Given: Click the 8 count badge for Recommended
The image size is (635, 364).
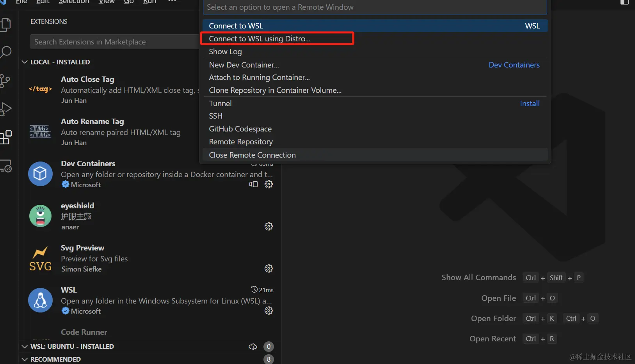Looking at the screenshot, I should coord(269,359).
